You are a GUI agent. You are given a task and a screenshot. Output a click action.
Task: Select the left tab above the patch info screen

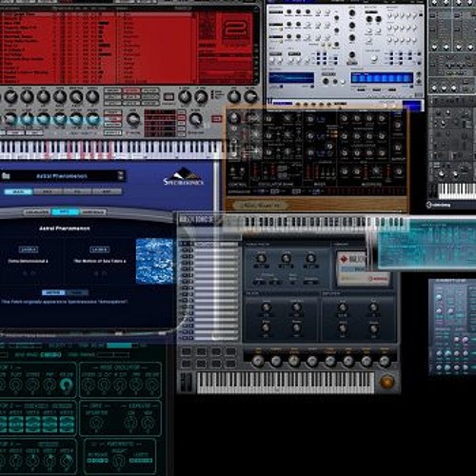tap(36, 212)
